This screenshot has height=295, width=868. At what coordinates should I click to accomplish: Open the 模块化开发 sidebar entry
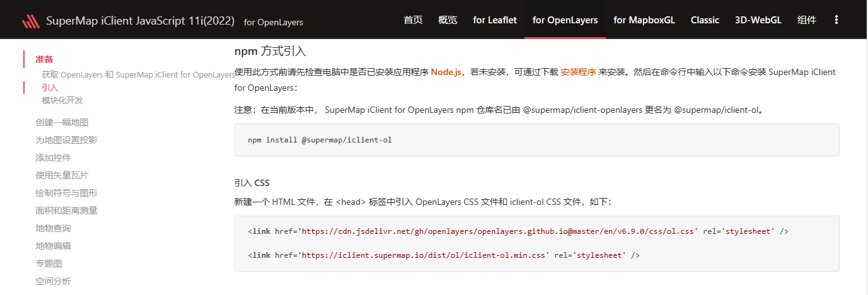tap(62, 100)
